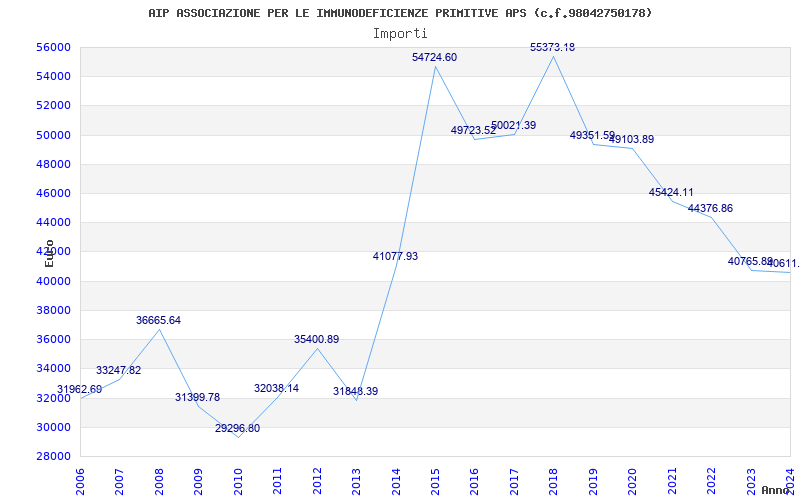Click the 32038.14 value label
800x500 pixels.
coord(277,389)
